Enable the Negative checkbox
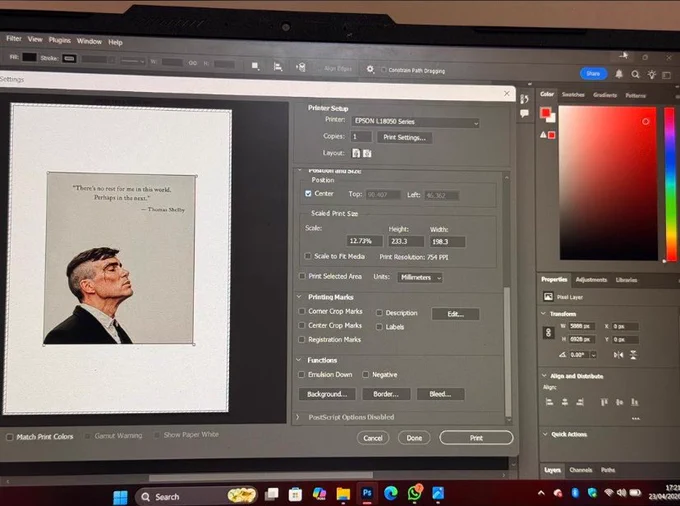This screenshot has height=506, width=680. tap(366, 374)
